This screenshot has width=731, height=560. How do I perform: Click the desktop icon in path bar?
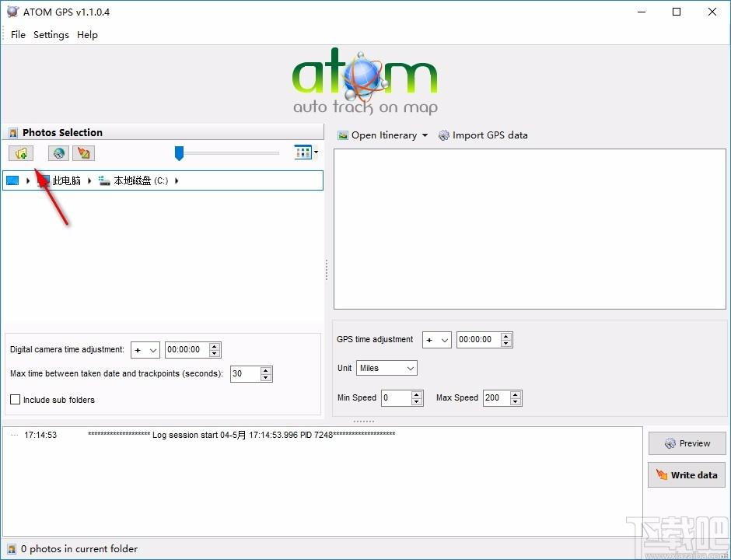[12, 180]
